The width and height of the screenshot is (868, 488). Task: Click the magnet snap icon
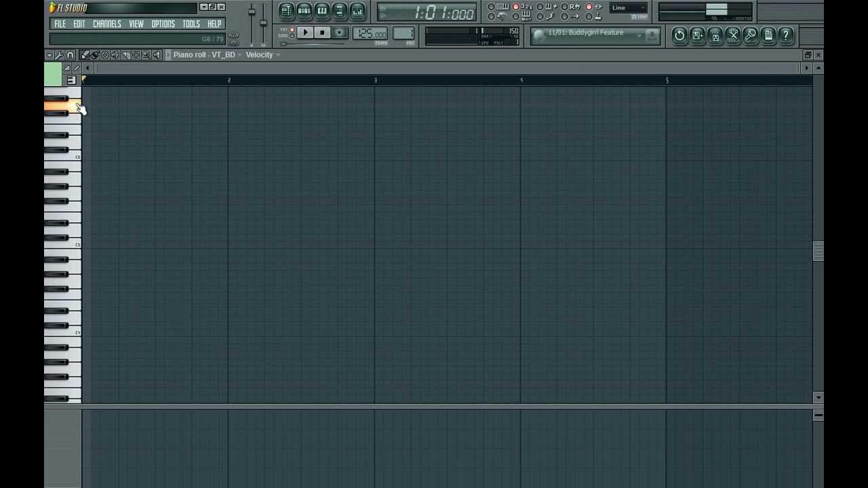[x=71, y=55]
